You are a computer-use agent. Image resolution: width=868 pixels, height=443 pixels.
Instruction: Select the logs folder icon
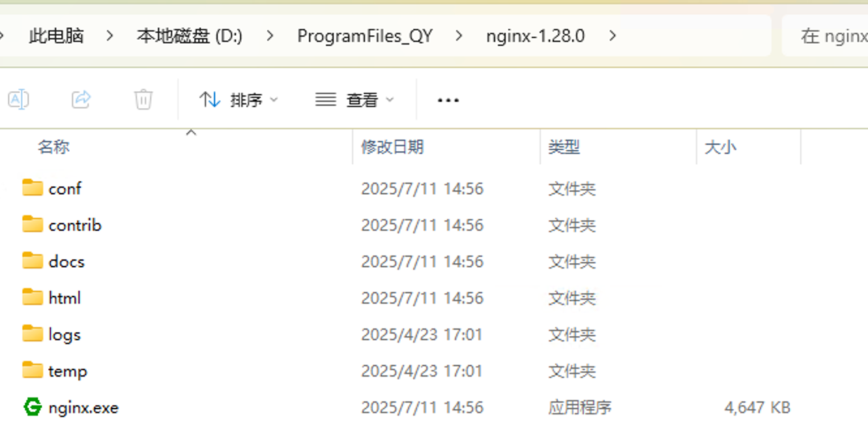[33, 334]
